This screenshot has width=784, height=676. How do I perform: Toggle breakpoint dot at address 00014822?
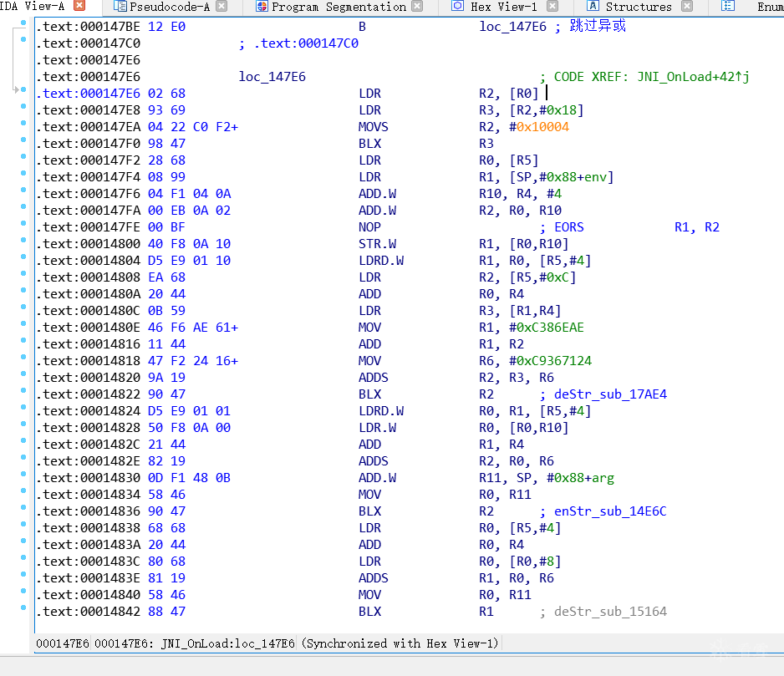click(23, 390)
